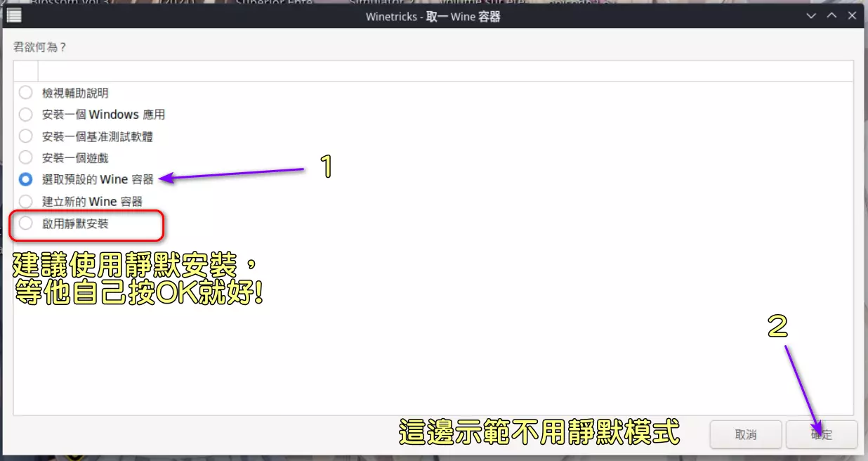The image size is (868, 461).
Task: Pick the 安裝一個遊戲 radio option
Action: (26, 157)
